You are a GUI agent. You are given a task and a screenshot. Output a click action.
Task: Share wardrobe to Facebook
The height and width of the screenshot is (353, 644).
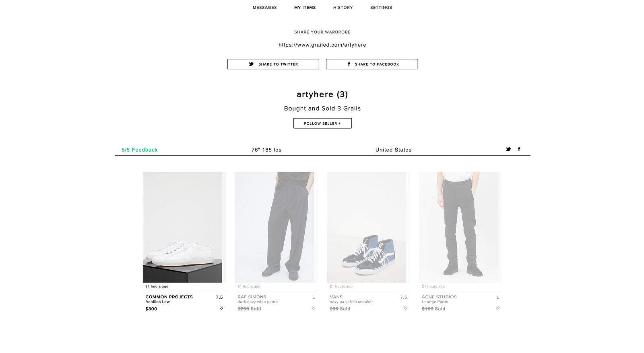372,64
